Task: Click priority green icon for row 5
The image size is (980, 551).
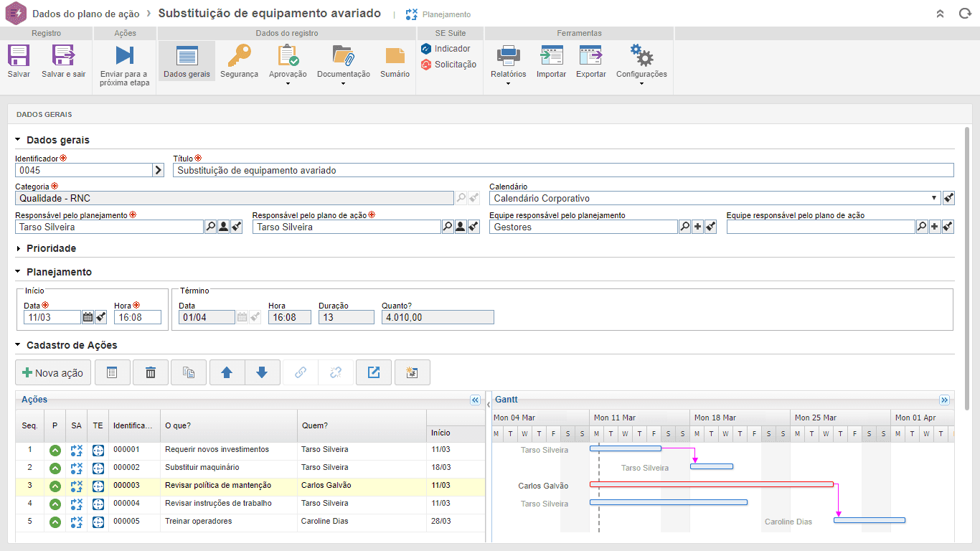Action: (55, 522)
